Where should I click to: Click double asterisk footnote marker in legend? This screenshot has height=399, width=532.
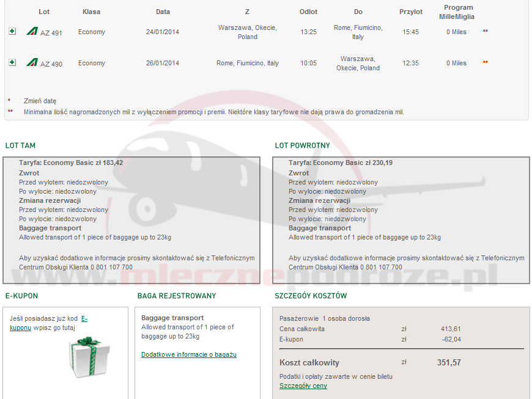click(10, 112)
